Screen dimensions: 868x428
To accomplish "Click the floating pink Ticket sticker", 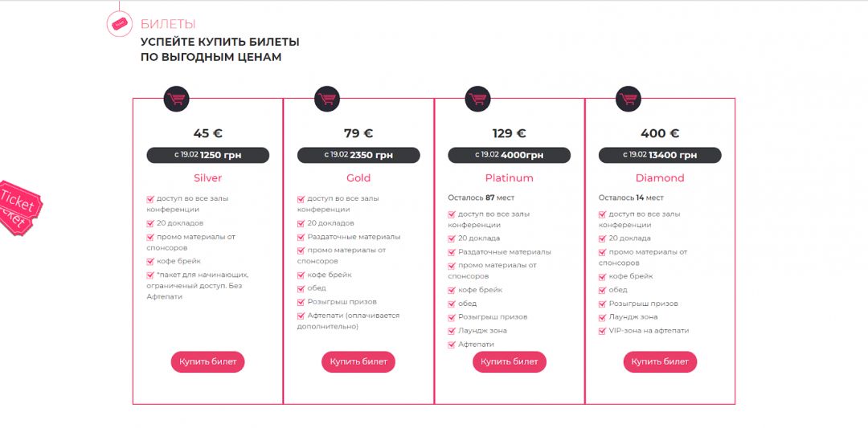I will [18, 206].
